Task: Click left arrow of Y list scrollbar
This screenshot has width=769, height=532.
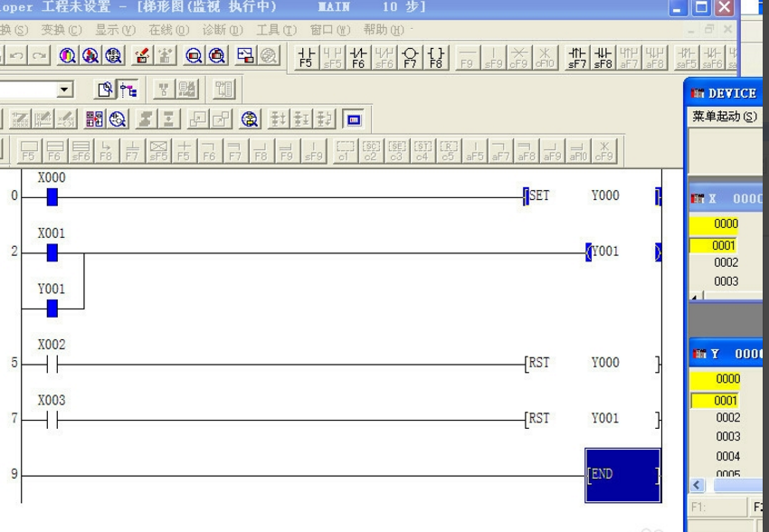Action: click(x=698, y=485)
